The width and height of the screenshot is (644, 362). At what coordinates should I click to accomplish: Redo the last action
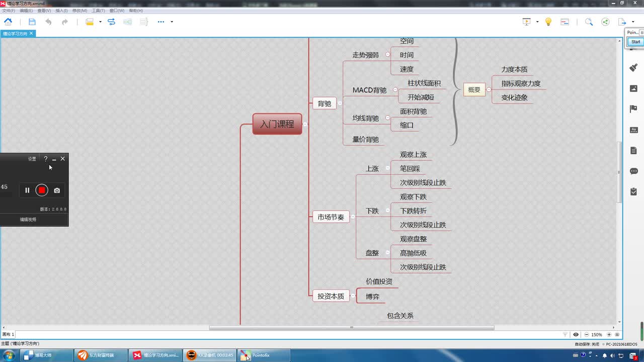point(65,22)
